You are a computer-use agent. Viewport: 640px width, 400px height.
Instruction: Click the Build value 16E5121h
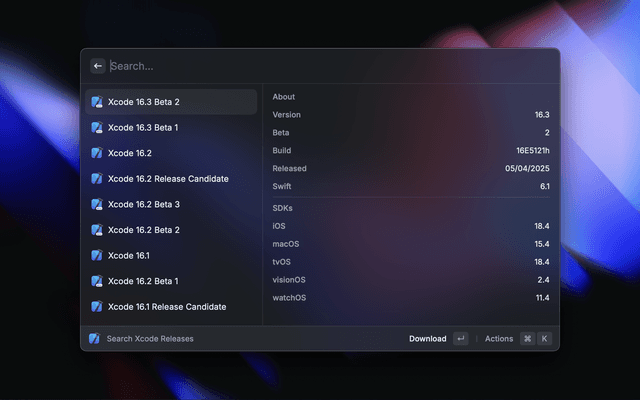pos(530,151)
